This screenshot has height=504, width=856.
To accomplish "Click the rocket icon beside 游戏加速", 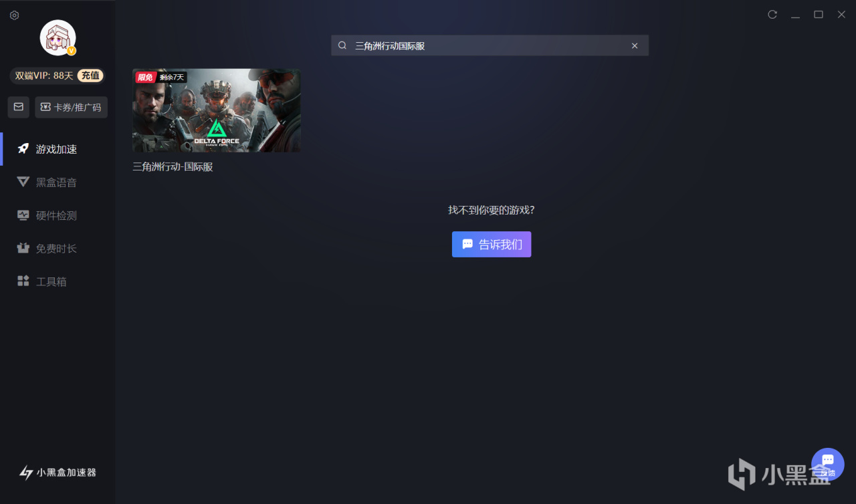I will click(23, 149).
